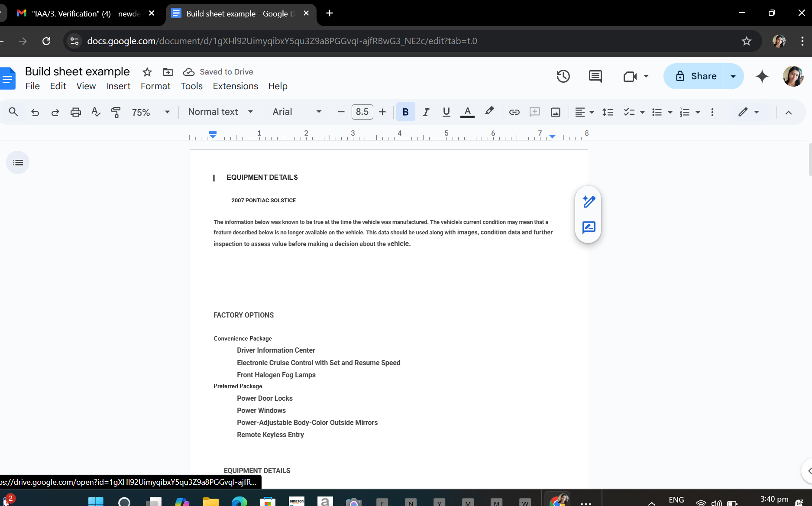Hide the menus with the collapse arrow

point(789,113)
